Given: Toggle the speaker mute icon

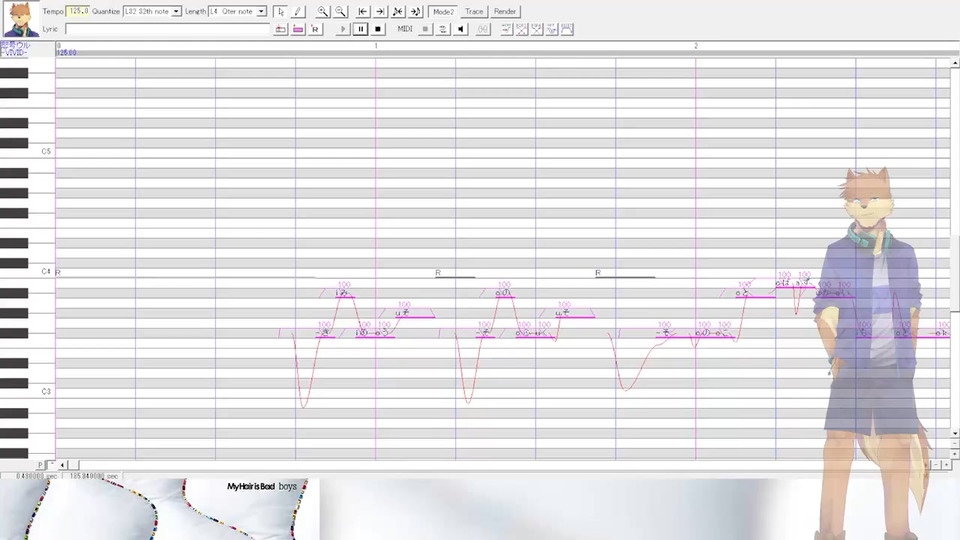Looking at the screenshot, I should pos(461,29).
